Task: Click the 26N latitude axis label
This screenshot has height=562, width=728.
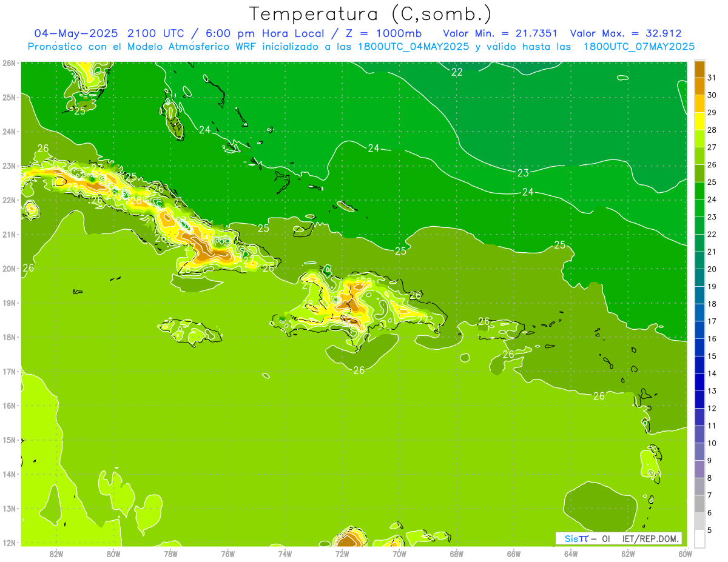Action: coord(8,62)
